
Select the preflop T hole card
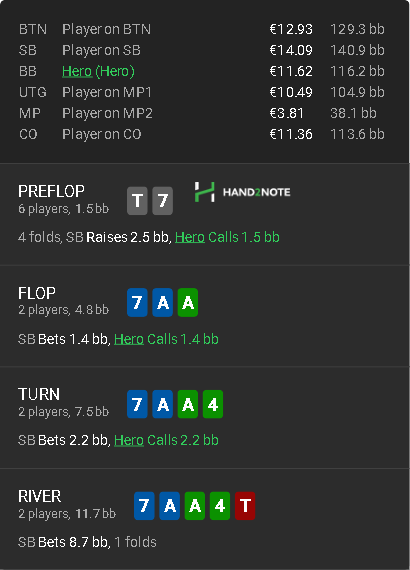(x=137, y=201)
